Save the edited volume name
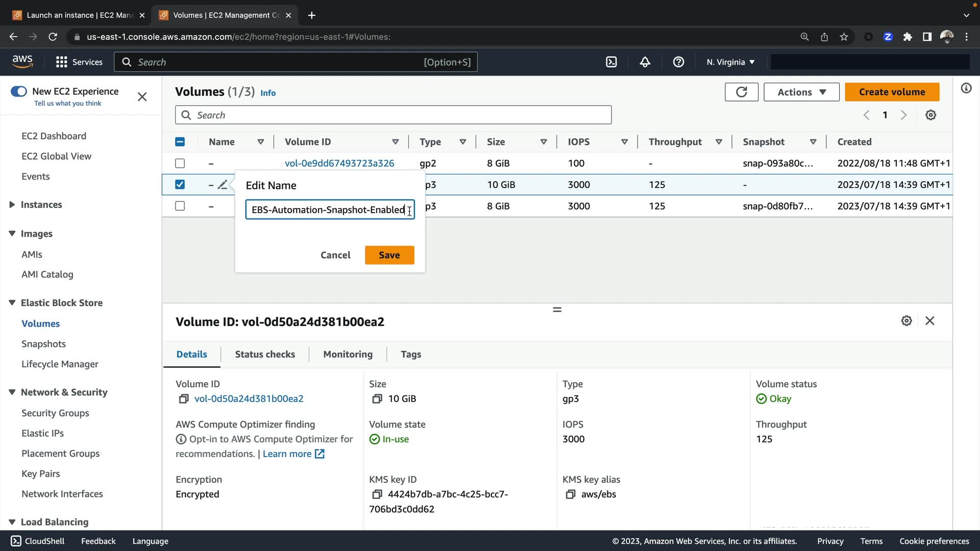 pyautogui.click(x=389, y=255)
